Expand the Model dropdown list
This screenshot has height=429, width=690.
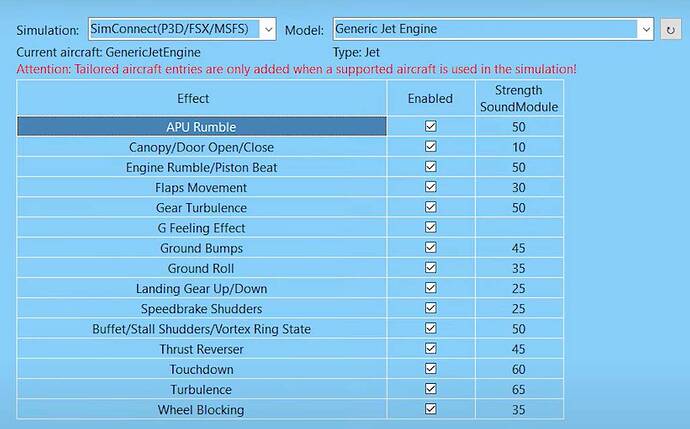(x=645, y=30)
